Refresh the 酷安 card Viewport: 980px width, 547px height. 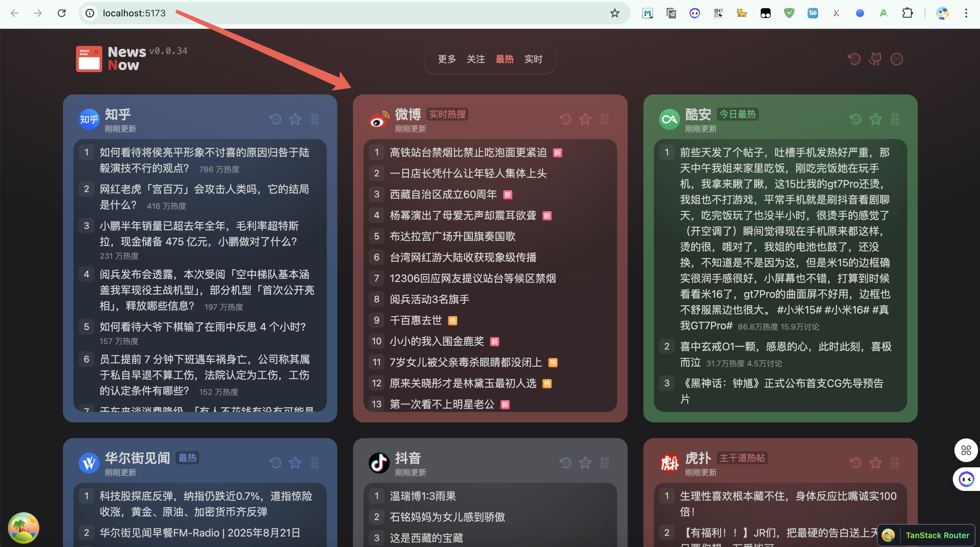(855, 119)
